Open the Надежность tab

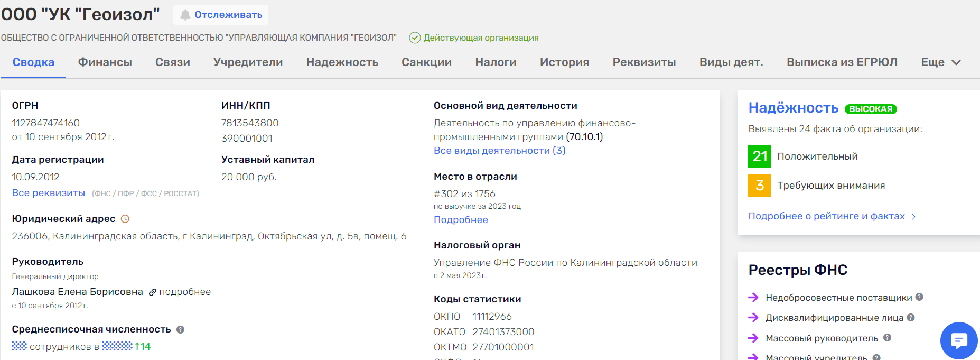click(x=342, y=62)
